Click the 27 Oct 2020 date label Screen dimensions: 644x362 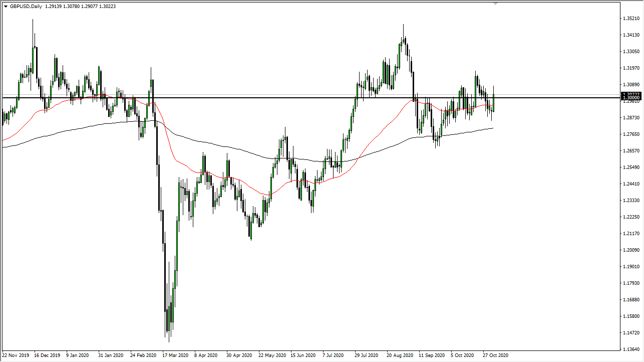(x=496, y=355)
